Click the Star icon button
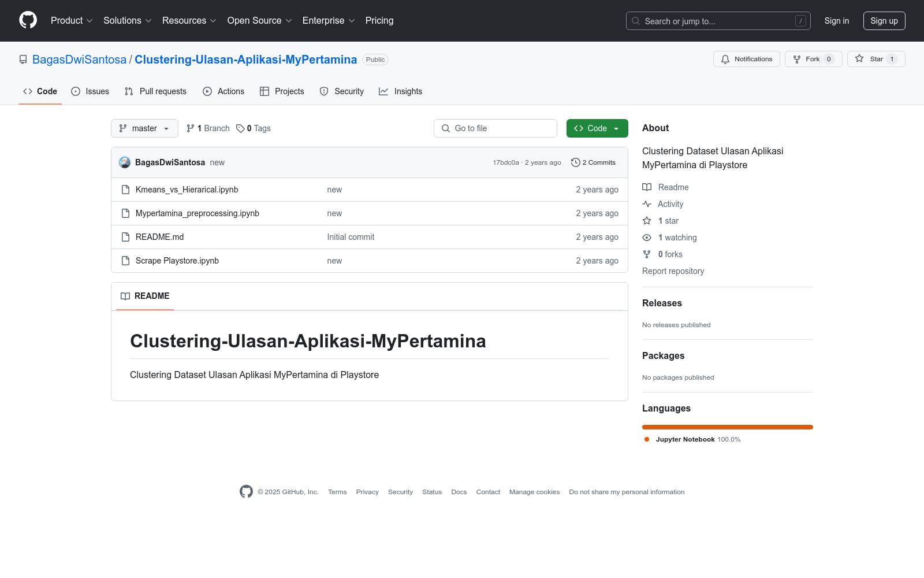 tap(859, 59)
